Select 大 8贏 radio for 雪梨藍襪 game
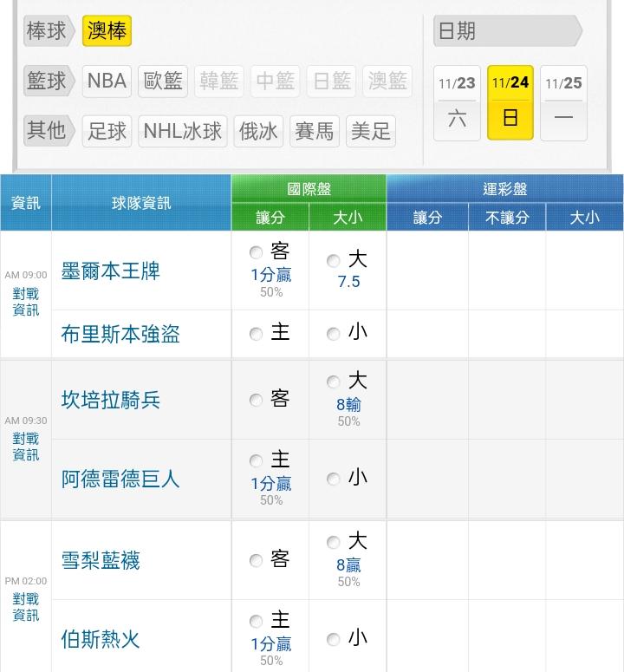The width and height of the screenshot is (624, 672). pos(333,542)
